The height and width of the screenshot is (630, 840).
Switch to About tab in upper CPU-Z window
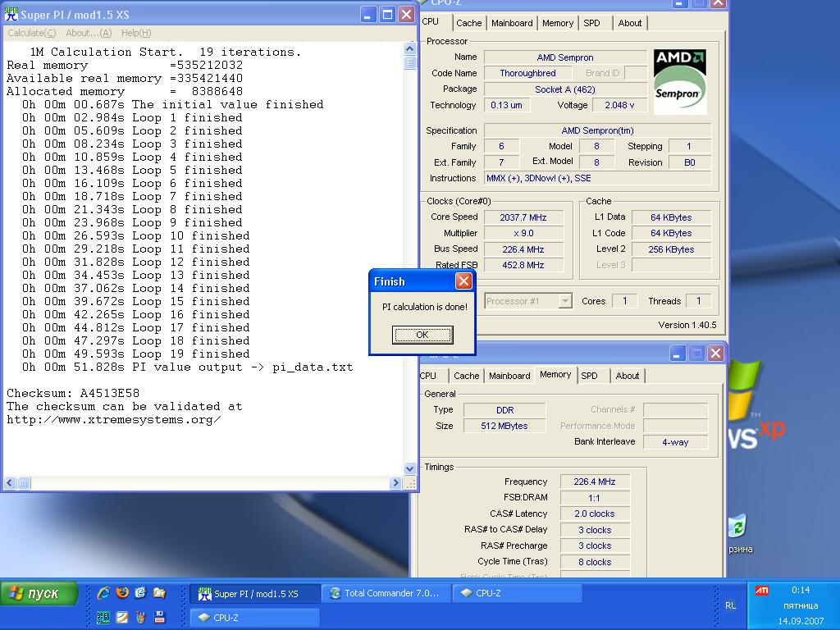click(629, 23)
